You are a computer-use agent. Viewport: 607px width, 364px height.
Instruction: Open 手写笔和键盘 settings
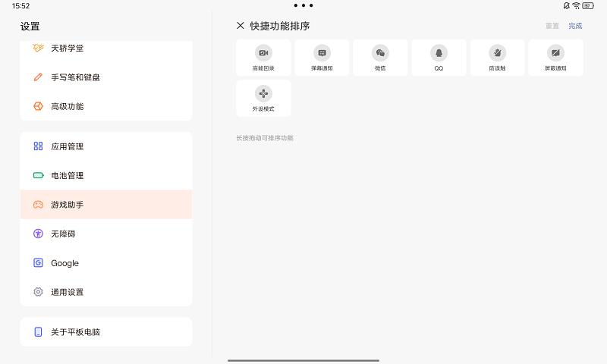(106, 77)
